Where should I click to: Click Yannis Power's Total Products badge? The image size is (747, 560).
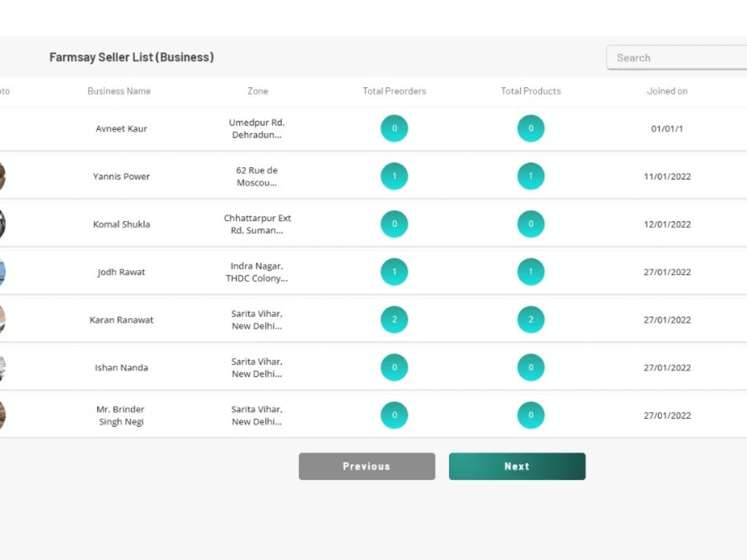530,176
